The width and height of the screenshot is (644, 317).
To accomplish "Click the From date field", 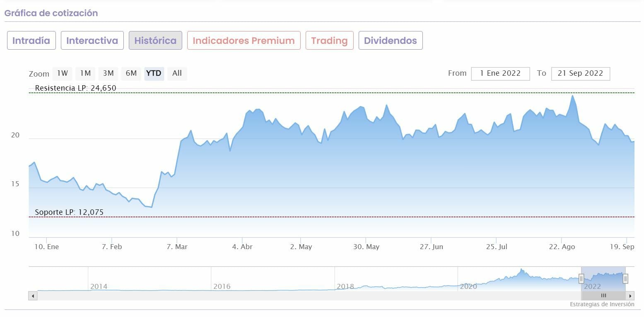I will [x=500, y=74].
